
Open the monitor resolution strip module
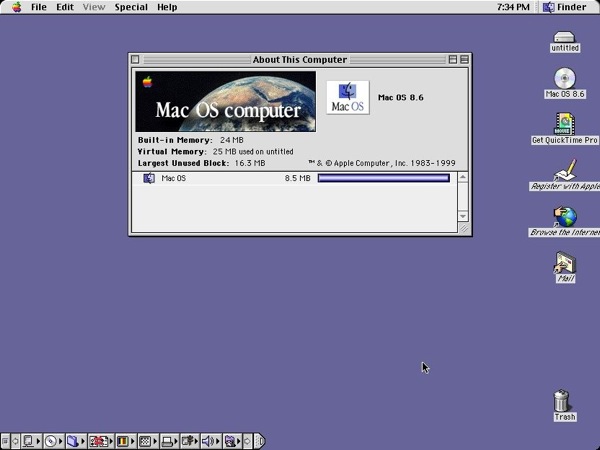pos(148,441)
